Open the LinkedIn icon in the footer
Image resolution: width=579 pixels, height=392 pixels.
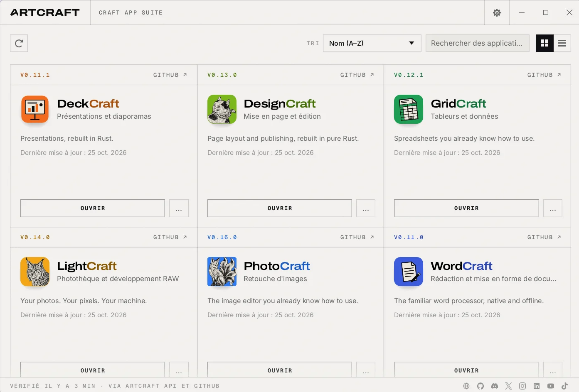pos(537,386)
